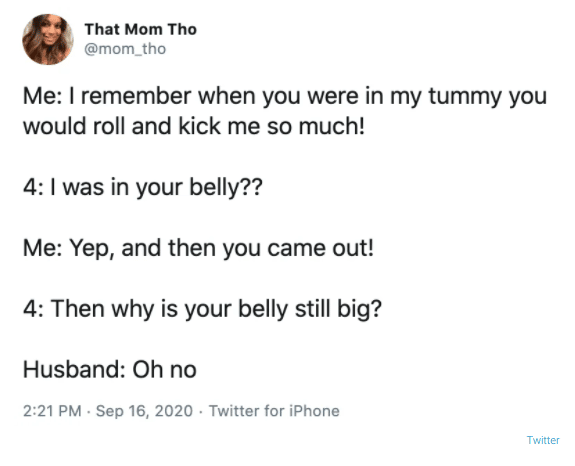Open the Twitter for iPhone source link
This screenshot has height=466, width=575.
pos(274,411)
